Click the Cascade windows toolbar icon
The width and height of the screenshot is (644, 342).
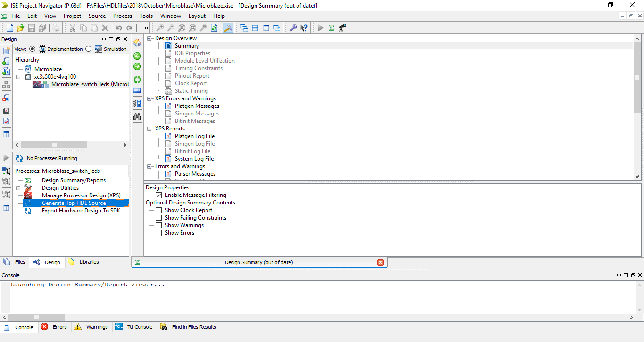pyautogui.click(x=244, y=28)
